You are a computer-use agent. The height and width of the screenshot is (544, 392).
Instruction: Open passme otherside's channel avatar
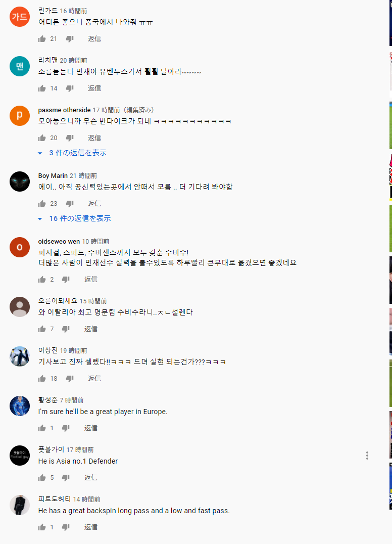[19, 116]
